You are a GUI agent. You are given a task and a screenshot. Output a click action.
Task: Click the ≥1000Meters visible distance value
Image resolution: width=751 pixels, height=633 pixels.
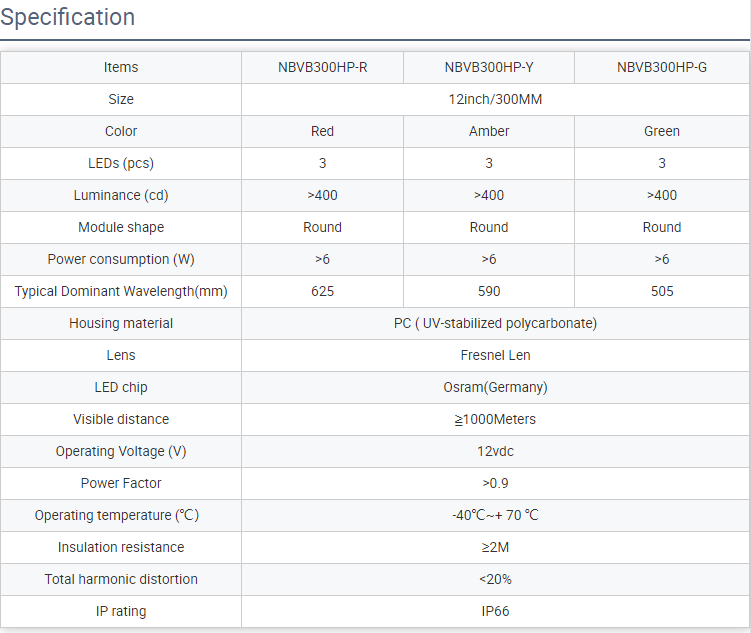pos(495,419)
